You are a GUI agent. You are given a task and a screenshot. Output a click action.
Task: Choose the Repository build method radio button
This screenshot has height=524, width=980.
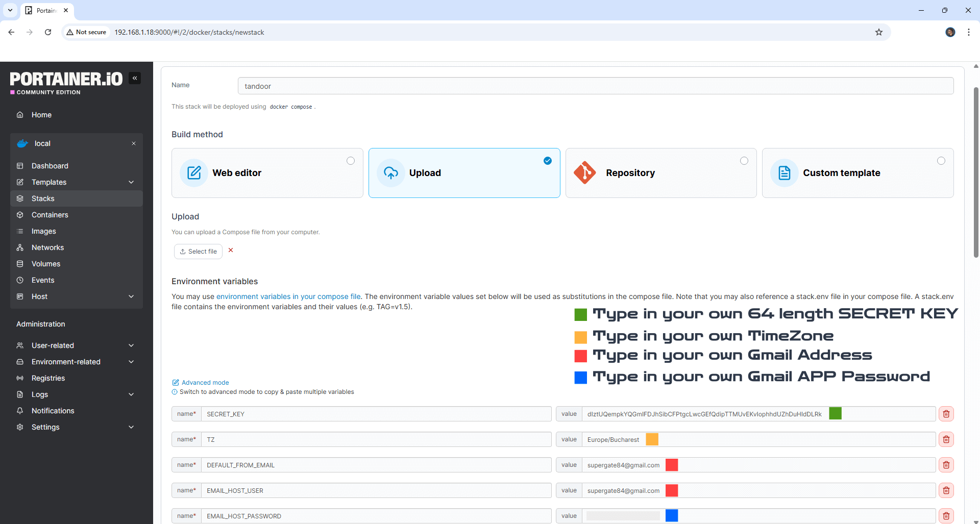(744, 161)
